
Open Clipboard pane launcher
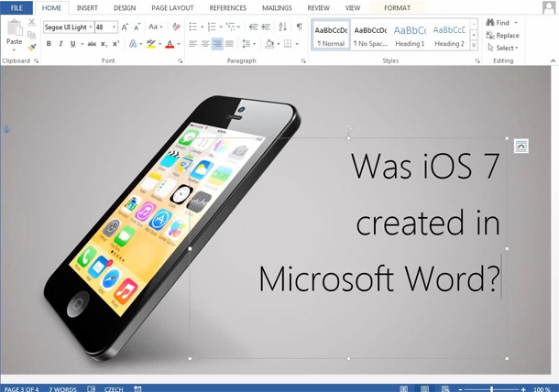(x=36, y=61)
